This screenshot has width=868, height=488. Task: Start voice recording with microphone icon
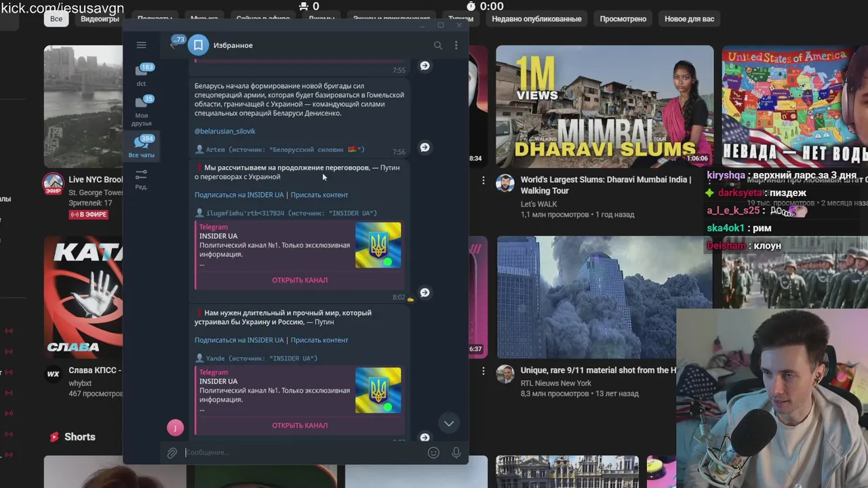(x=456, y=453)
